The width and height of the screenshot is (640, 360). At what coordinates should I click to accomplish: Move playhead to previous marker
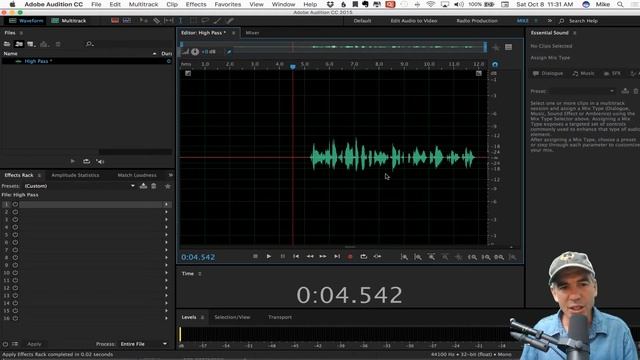point(296,256)
